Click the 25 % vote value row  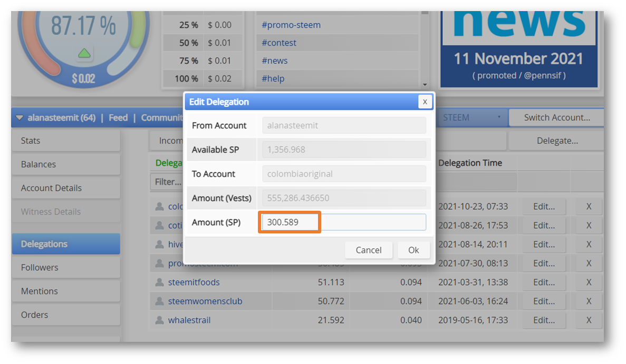click(203, 25)
